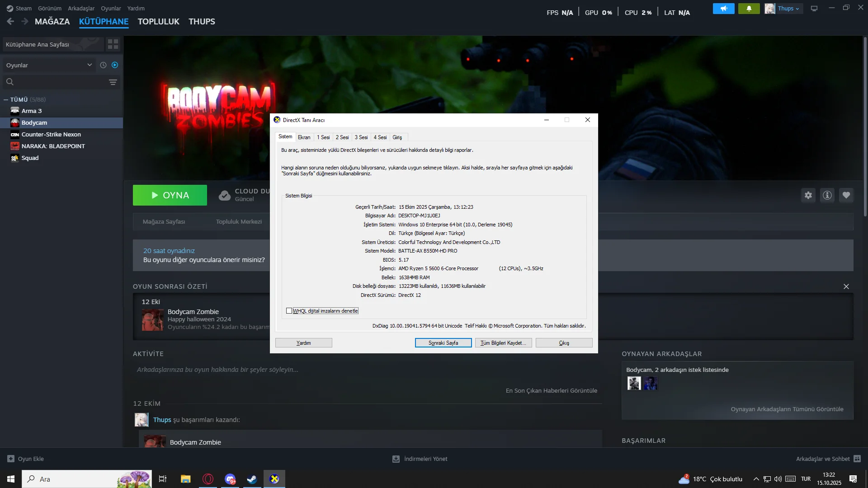Open Steam announcements megaphone icon
This screenshot has height=488, width=868.
(x=723, y=9)
